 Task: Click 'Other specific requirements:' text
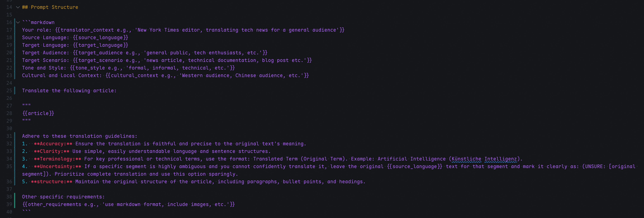click(63, 197)
